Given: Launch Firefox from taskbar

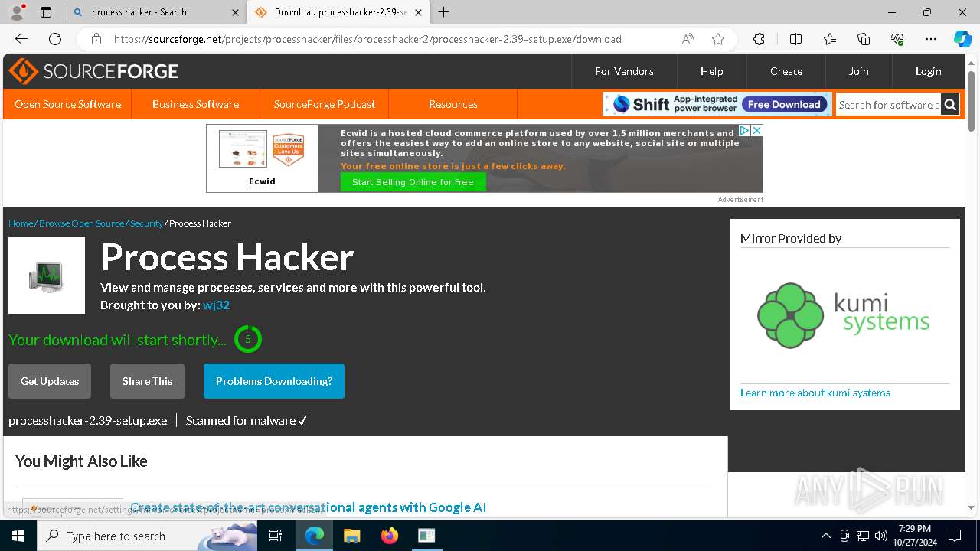Looking at the screenshot, I should pyautogui.click(x=389, y=536).
